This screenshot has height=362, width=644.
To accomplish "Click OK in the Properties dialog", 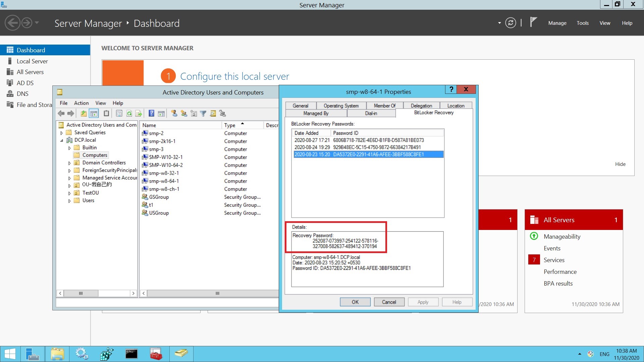I will (x=355, y=302).
